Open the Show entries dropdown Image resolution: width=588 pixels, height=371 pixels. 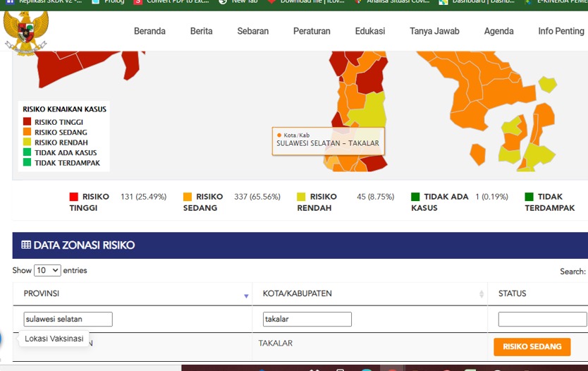point(47,270)
